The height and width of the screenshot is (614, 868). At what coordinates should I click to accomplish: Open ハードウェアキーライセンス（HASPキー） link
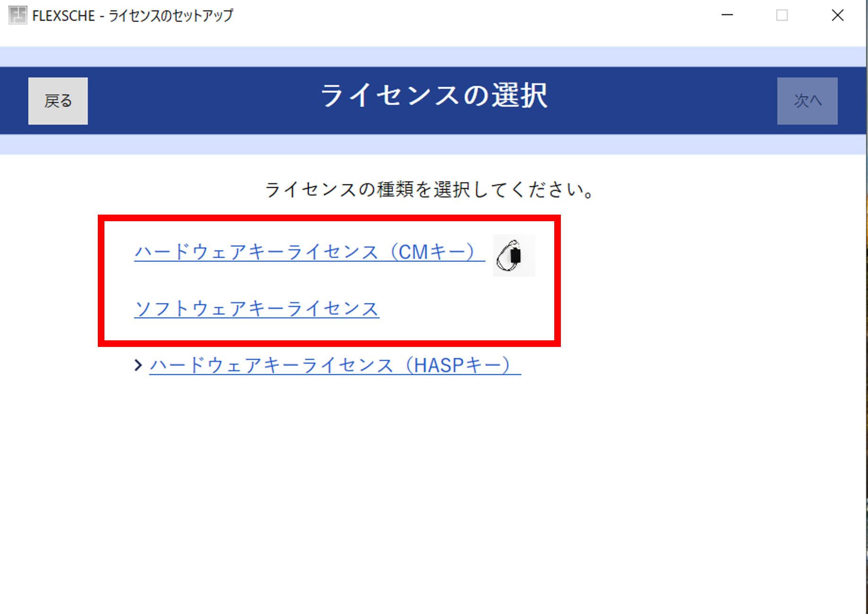coord(335,365)
